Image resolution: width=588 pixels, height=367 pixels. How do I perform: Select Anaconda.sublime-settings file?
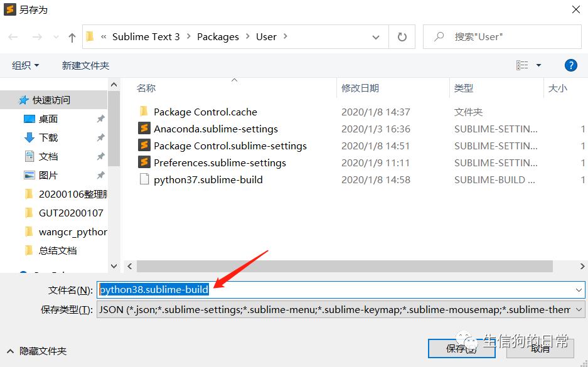pos(216,129)
